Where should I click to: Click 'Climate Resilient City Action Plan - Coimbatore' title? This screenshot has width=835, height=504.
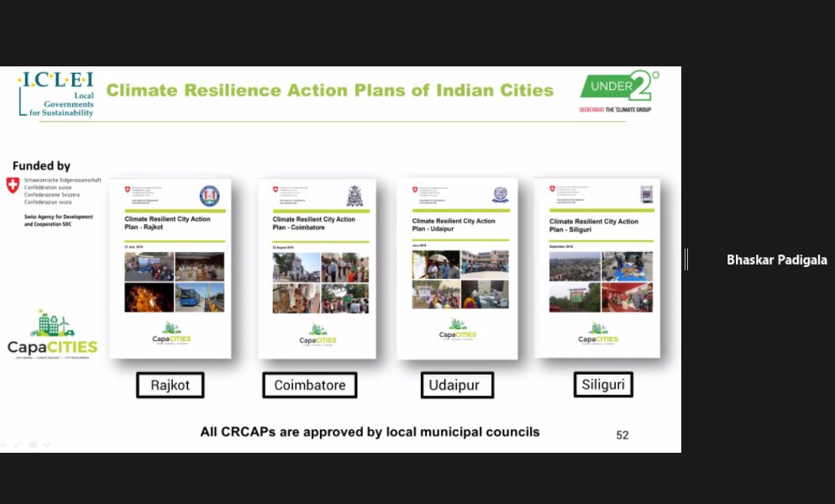point(313,223)
